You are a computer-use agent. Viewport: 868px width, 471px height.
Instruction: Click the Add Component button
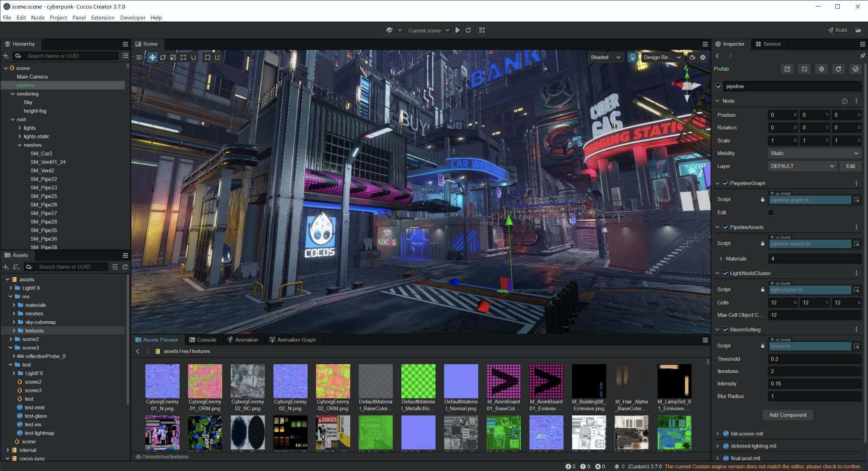(x=787, y=415)
